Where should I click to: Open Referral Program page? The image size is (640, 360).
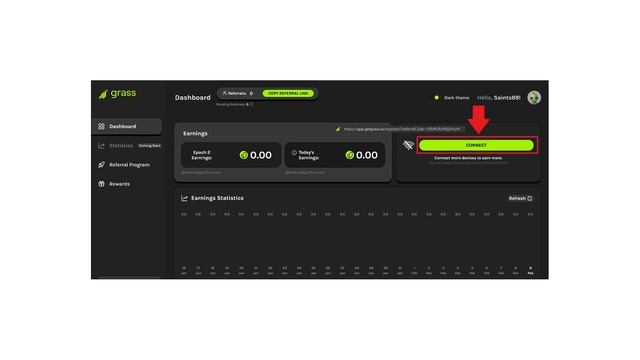(129, 165)
